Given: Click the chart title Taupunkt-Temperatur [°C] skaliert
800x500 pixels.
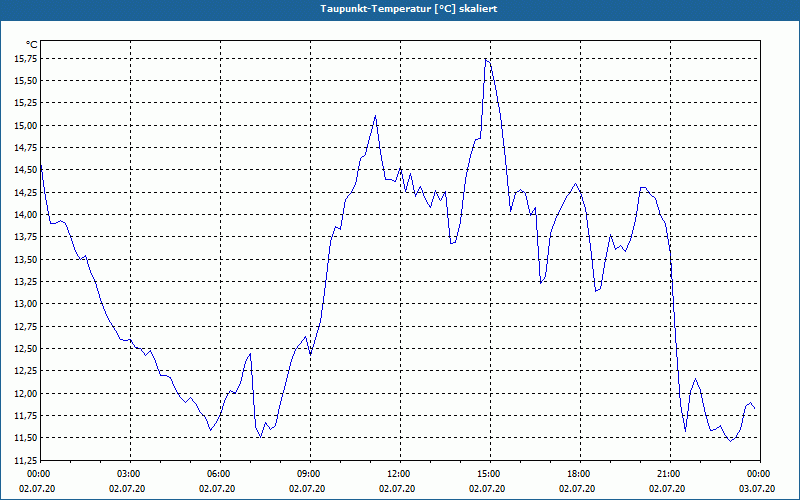Looking at the screenshot, I should point(409,9).
